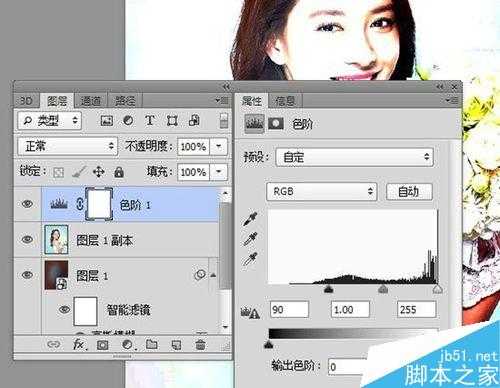Image resolution: width=500 pixels, height=388 pixels.
Task: Add layer mask button
Action: click(x=102, y=345)
